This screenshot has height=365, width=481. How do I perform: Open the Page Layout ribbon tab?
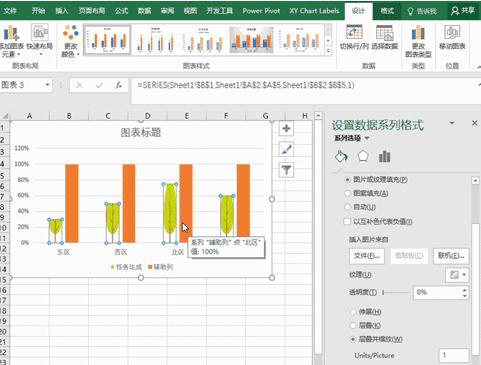tap(92, 11)
